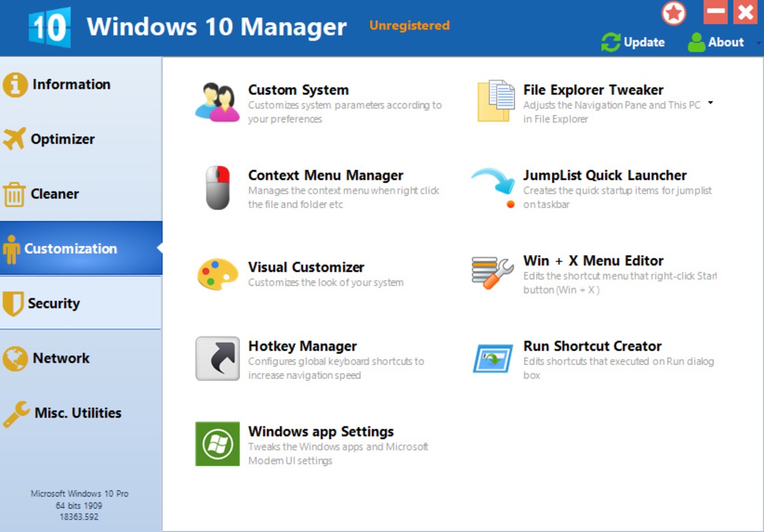Select Misc. Utilities in the sidebar
Image resolution: width=764 pixels, height=532 pixels.
(x=77, y=413)
